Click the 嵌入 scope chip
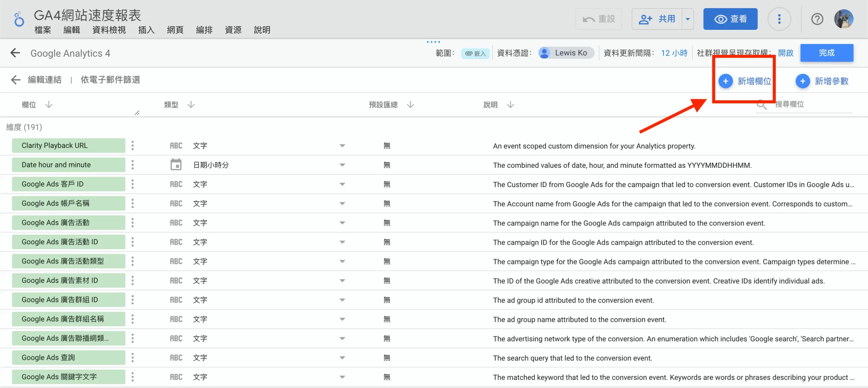Image resolution: width=868 pixels, height=388 pixels. [x=475, y=53]
